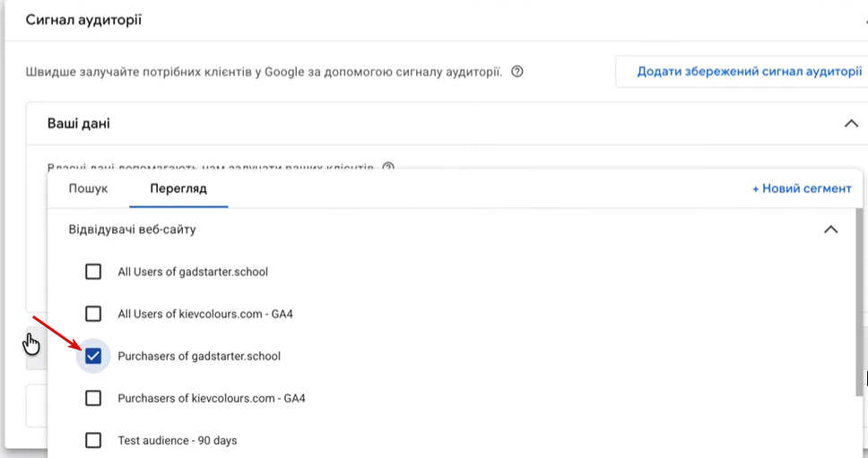The image size is (868, 458).
Task: Click the help icon beside audience signal description
Action: point(517,72)
